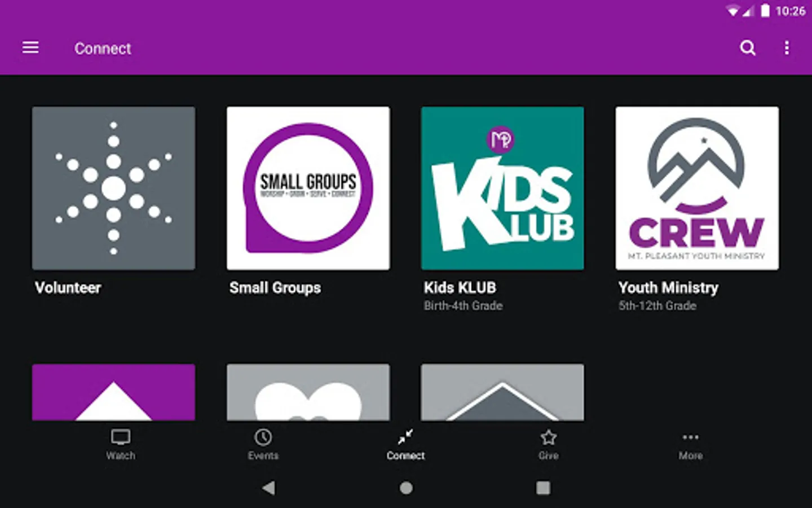Switch to the Events tab
This screenshot has width=812, height=508.
pos(263,445)
